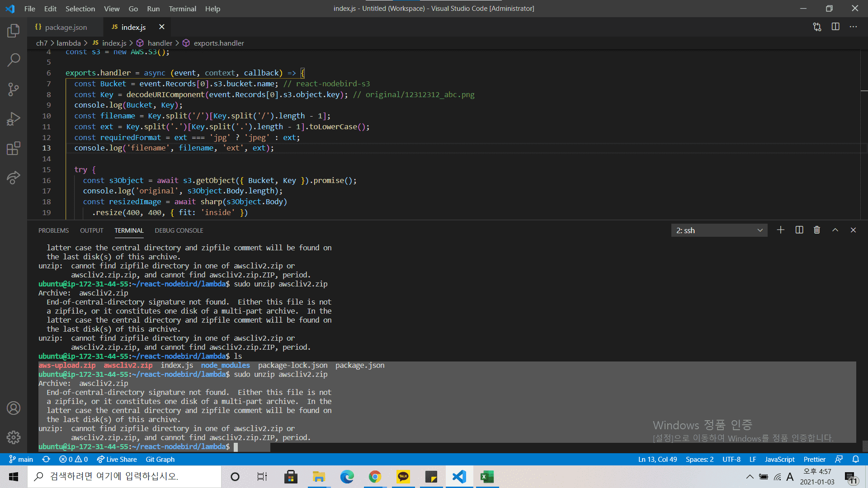Change the JavaScript language mode in status bar
Image resolution: width=868 pixels, height=488 pixels.
779,459
